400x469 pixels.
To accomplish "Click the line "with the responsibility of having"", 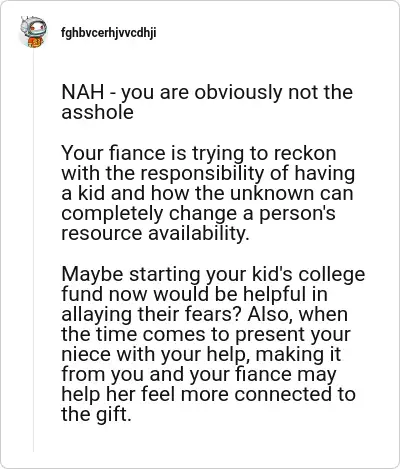I will (208, 173).
